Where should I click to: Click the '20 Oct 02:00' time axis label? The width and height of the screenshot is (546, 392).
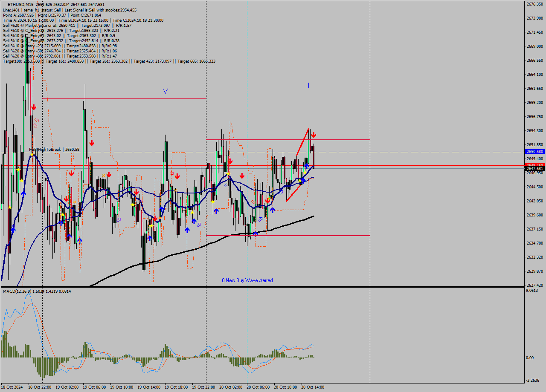point(231,387)
